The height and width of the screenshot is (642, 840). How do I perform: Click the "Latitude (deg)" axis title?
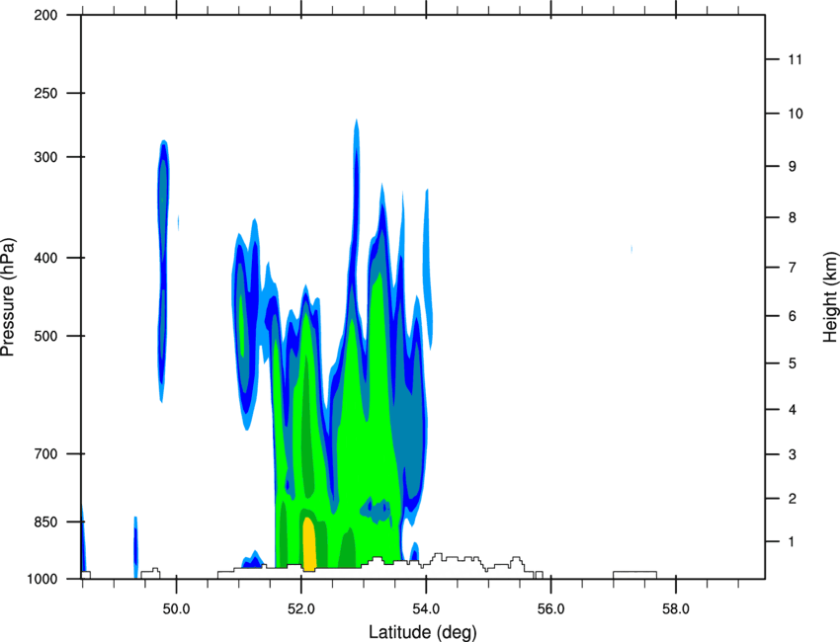422,632
